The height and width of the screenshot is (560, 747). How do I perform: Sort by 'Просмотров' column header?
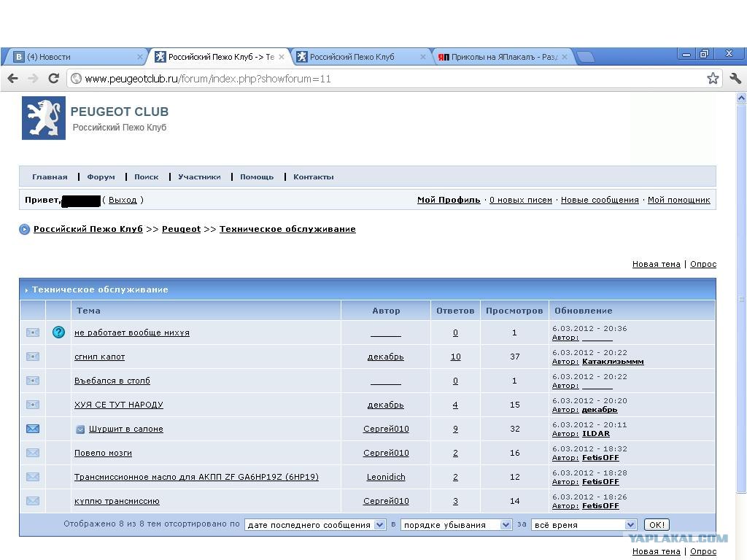click(514, 311)
